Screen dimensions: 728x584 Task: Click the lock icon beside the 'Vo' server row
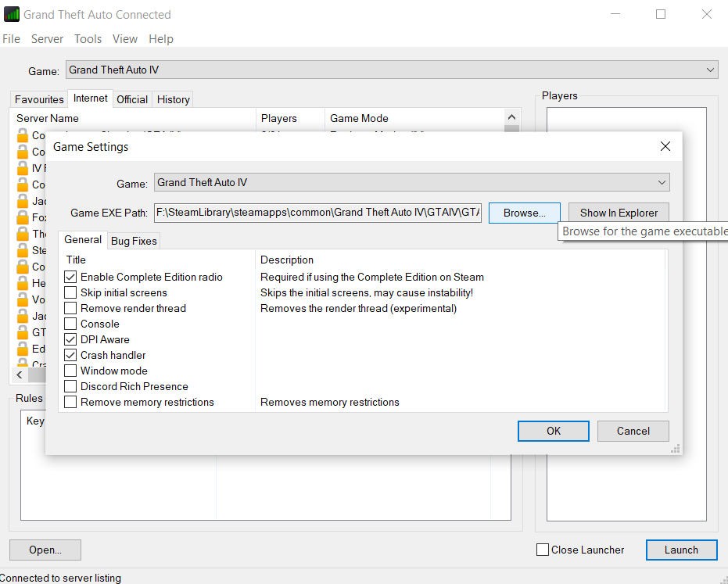pyautogui.click(x=22, y=299)
